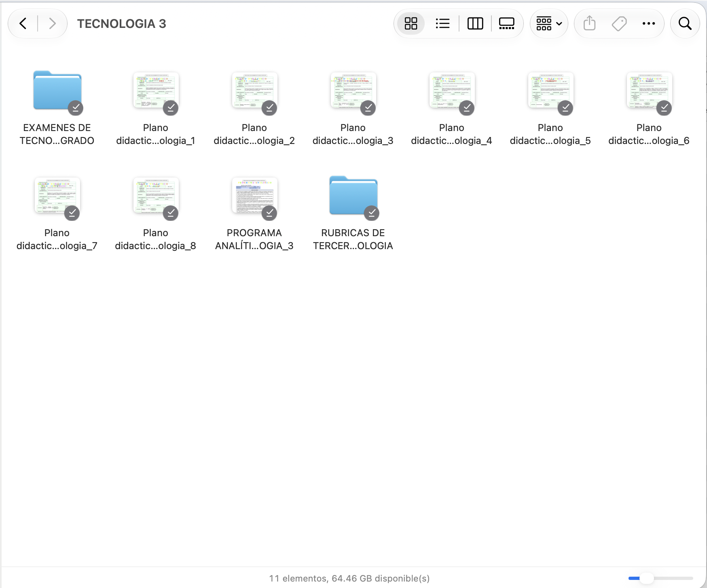The height and width of the screenshot is (588, 707).
Task: Open the more actions ellipsis menu
Action: coord(649,23)
